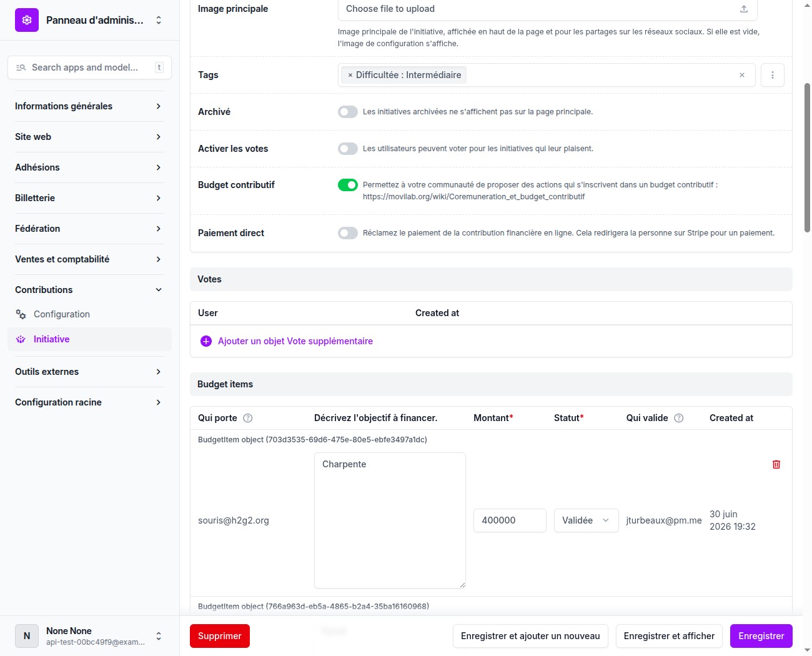This screenshot has height=656, width=812.
Task: Click the plus icon to add a Vote
Action: click(x=206, y=341)
